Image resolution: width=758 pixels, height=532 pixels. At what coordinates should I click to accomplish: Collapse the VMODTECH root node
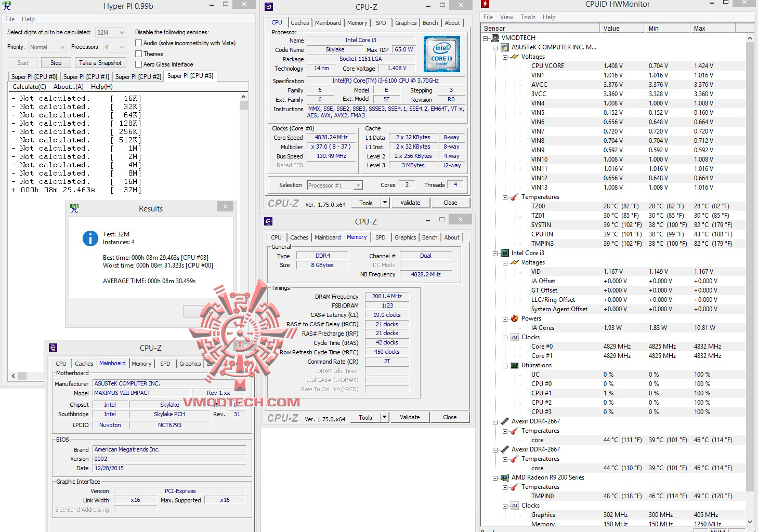[486, 38]
